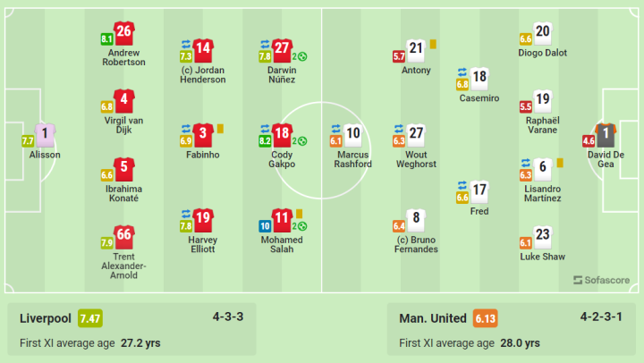Click David De Gea's grey goalkeeper shirt
The image size is (644, 363).
pos(606,135)
